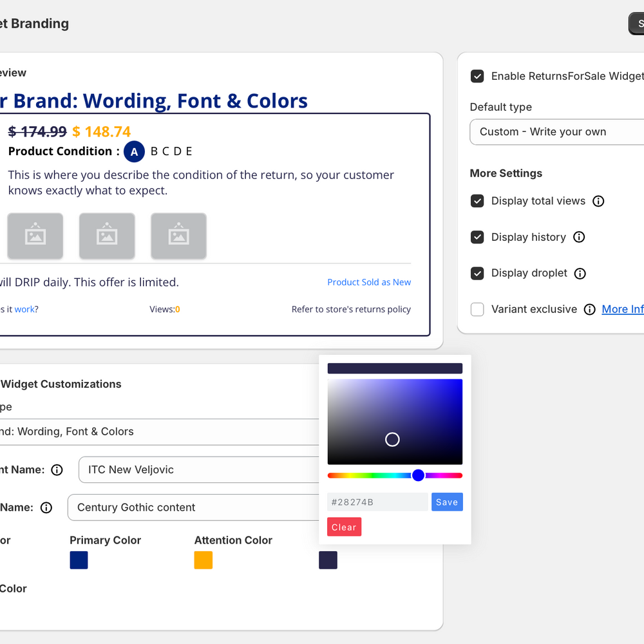The height and width of the screenshot is (644, 644).
Task: Select condition grade A circle
Action: point(134,151)
